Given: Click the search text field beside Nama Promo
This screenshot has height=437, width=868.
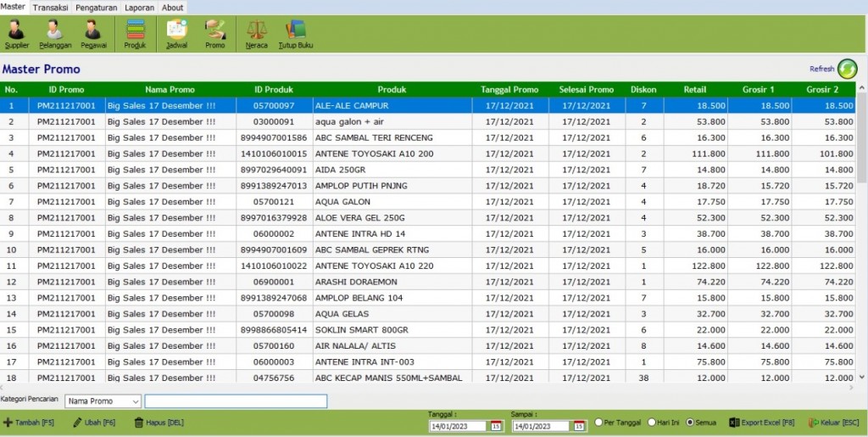Looking at the screenshot, I should tap(236, 401).
